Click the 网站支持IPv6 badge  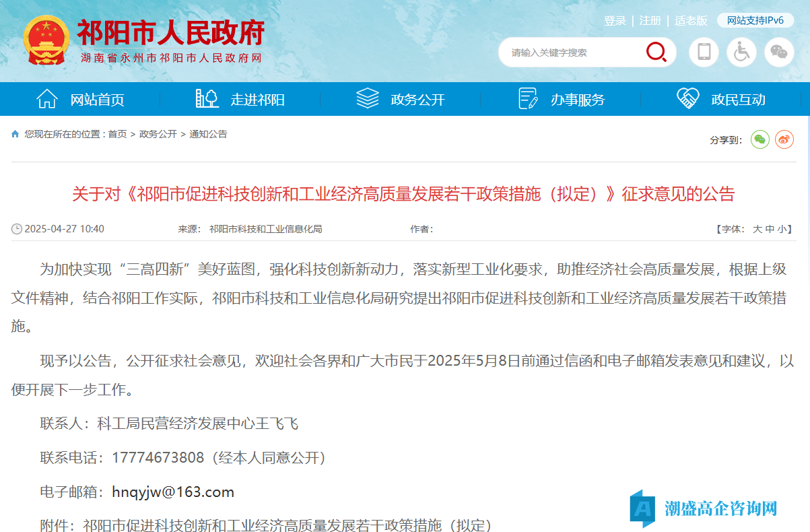[x=755, y=21]
